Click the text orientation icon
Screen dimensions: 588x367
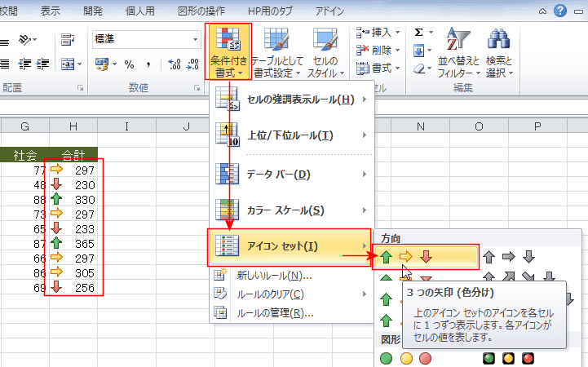point(25,39)
